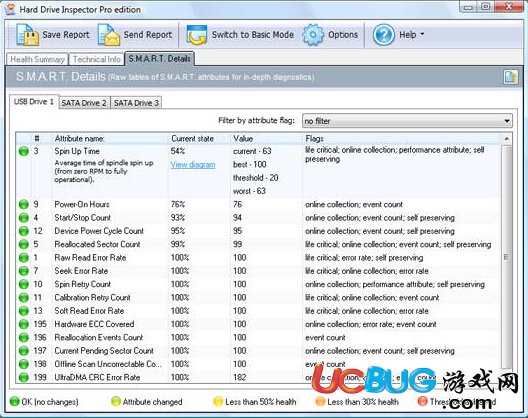Viewport: 528px width, 418px height.
Task: Open the Help dropdown arrow
Action: coord(422,34)
